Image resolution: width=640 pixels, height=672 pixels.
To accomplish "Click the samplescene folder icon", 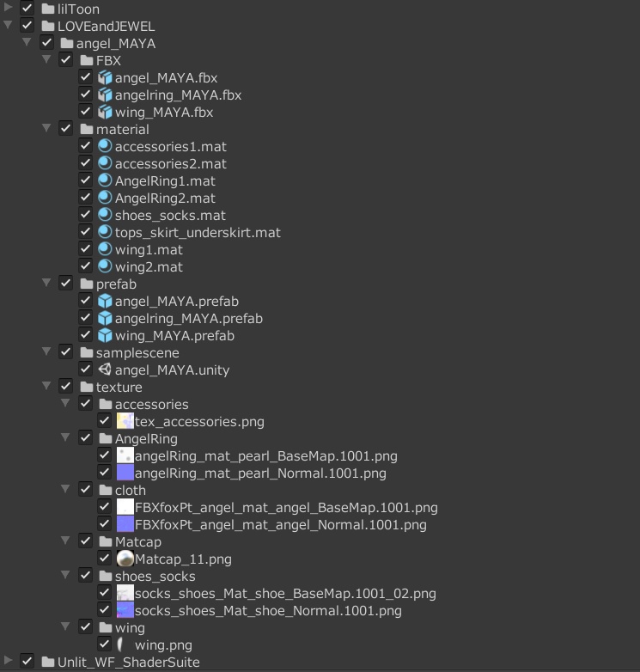I will click(86, 352).
